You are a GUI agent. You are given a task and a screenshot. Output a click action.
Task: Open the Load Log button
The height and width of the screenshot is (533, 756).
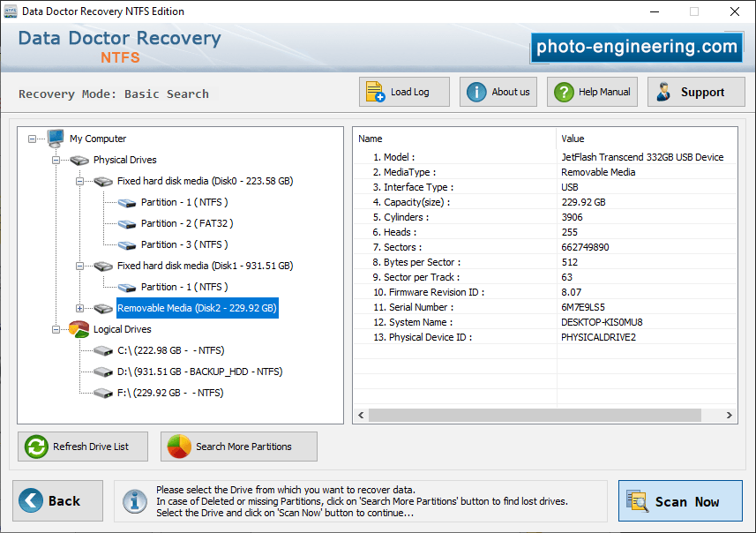[404, 92]
